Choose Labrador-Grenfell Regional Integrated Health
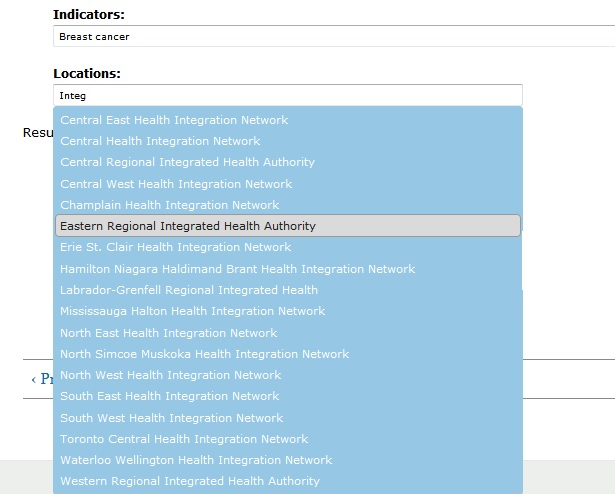Viewport: 615px width, 494px height. coord(189,290)
